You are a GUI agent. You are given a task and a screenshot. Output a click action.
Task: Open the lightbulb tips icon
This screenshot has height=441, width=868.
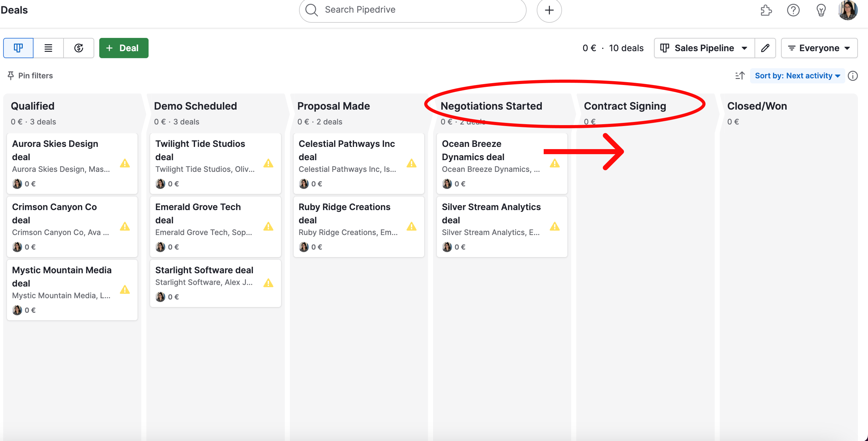click(x=821, y=10)
